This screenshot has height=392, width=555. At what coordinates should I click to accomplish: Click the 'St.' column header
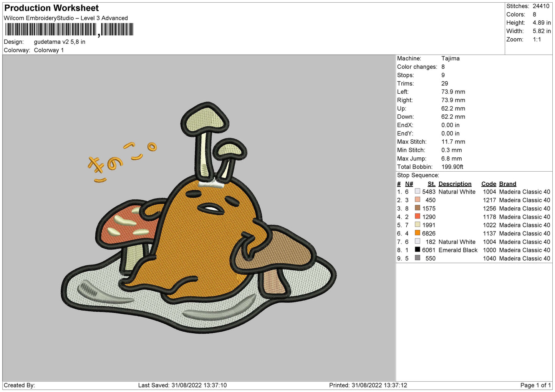431,184
